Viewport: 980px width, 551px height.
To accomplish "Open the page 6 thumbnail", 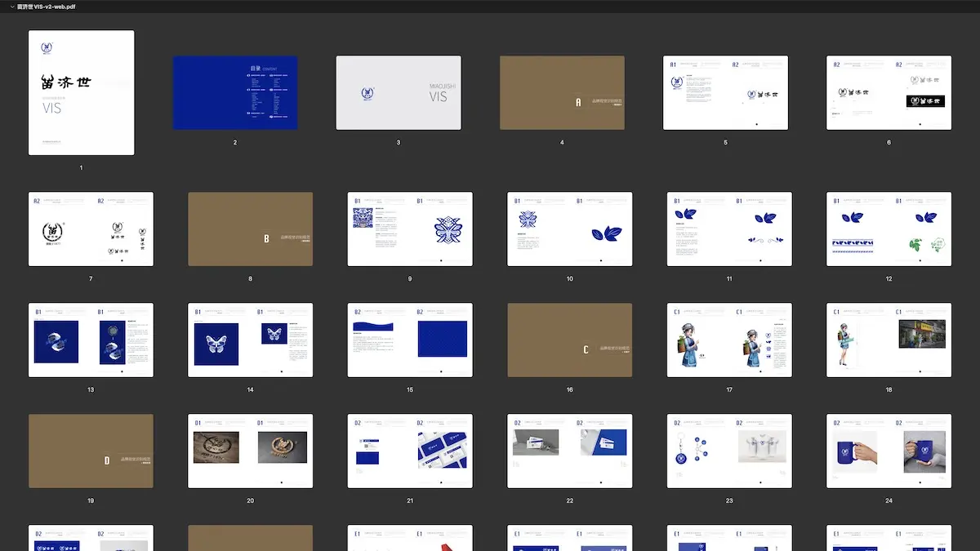I will [x=889, y=92].
